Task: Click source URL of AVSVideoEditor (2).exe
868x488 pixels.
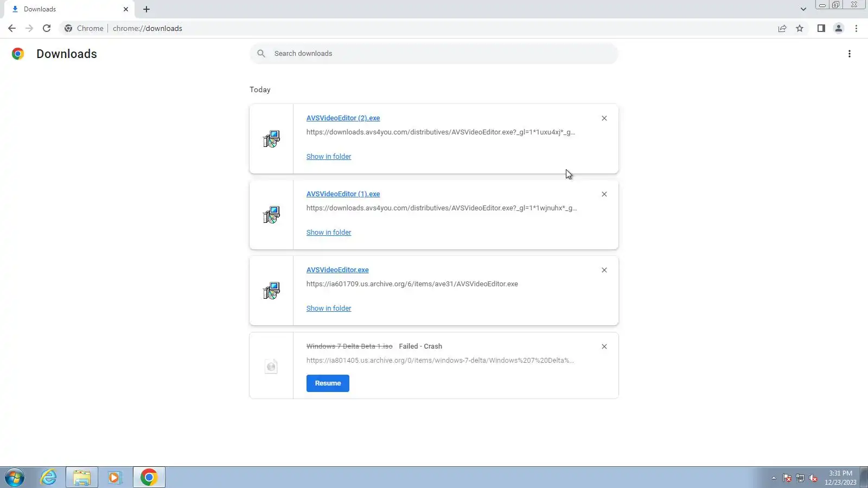Action: click(441, 132)
